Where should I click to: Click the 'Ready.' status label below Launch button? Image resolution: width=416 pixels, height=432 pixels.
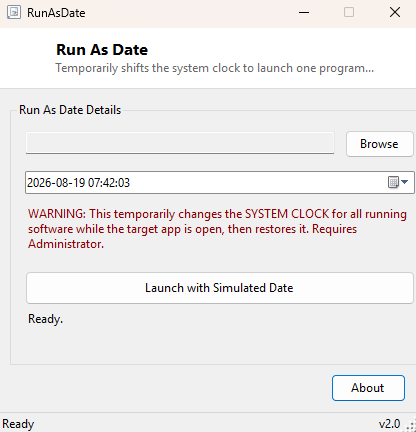pyautogui.click(x=45, y=319)
